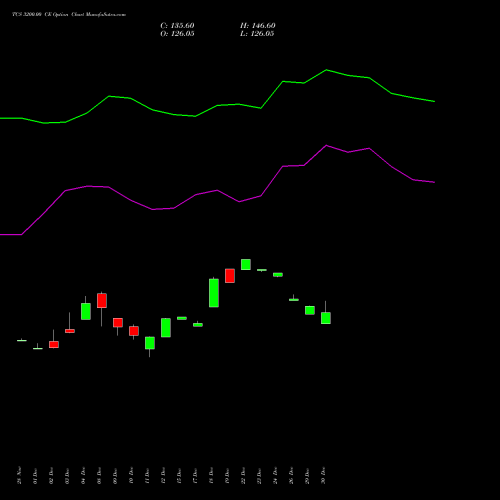Click the tall green candlestick for 18 Dec
Viewport: 500px width, 500px height.
(214, 293)
